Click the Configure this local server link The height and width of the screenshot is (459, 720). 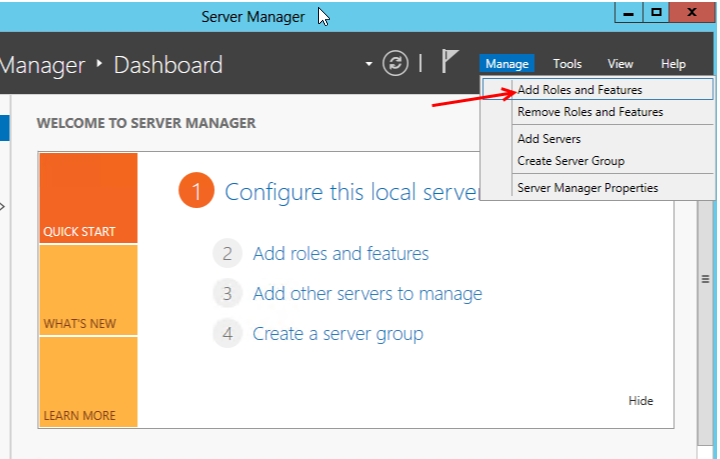[352, 192]
